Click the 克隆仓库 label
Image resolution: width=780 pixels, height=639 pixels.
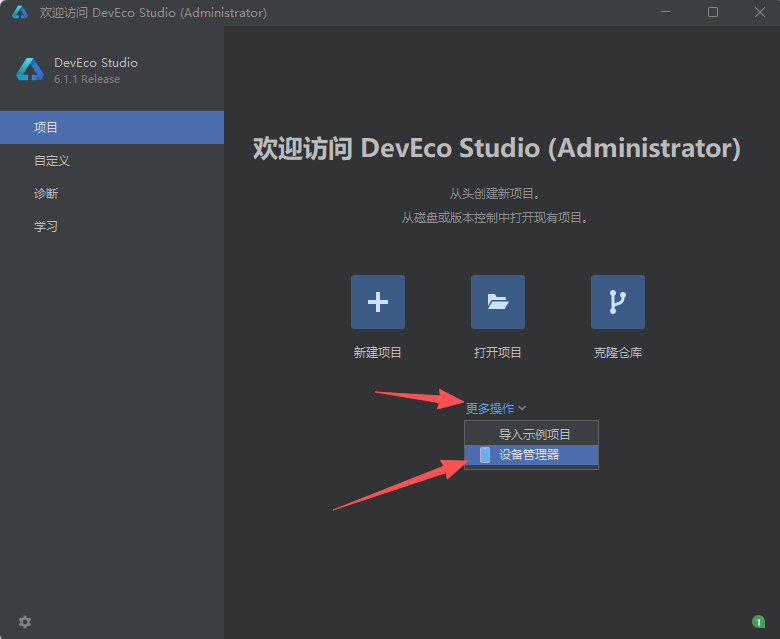point(618,353)
